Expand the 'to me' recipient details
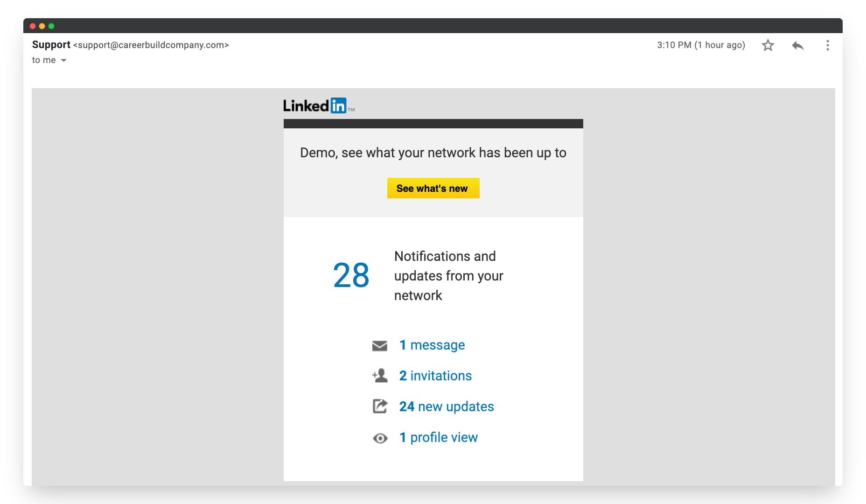 click(43, 60)
